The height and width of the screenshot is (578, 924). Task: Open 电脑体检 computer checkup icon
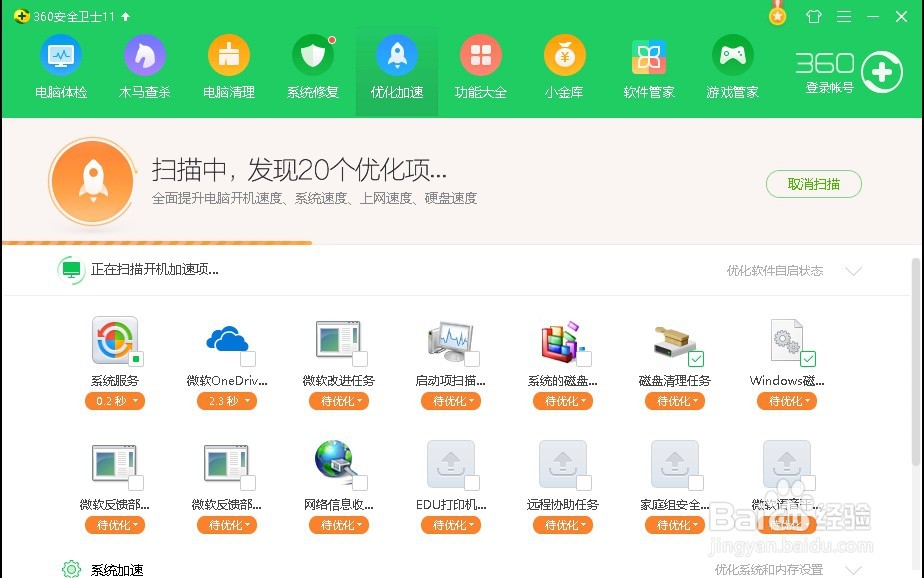click(x=61, y=55)
